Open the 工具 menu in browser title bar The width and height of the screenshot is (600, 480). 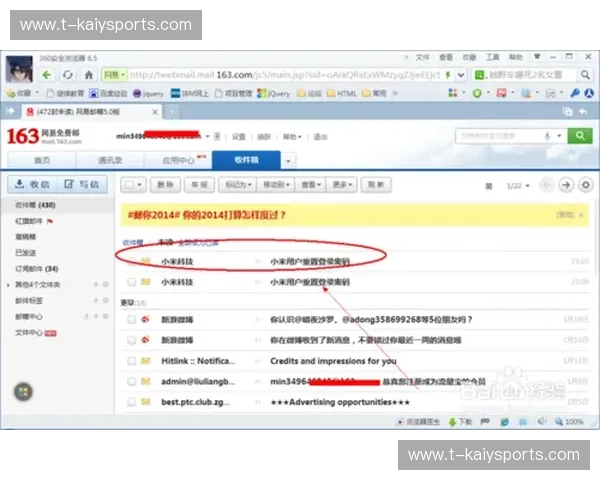tap(492, 57)
